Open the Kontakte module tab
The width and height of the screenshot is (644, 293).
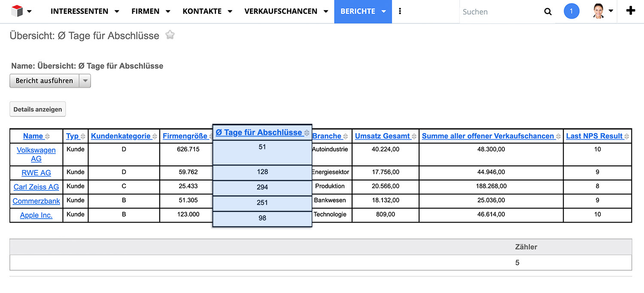coord(201,12)
